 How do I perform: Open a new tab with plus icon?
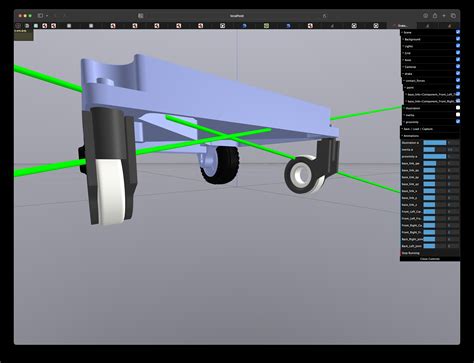click(x=444, y=16)
